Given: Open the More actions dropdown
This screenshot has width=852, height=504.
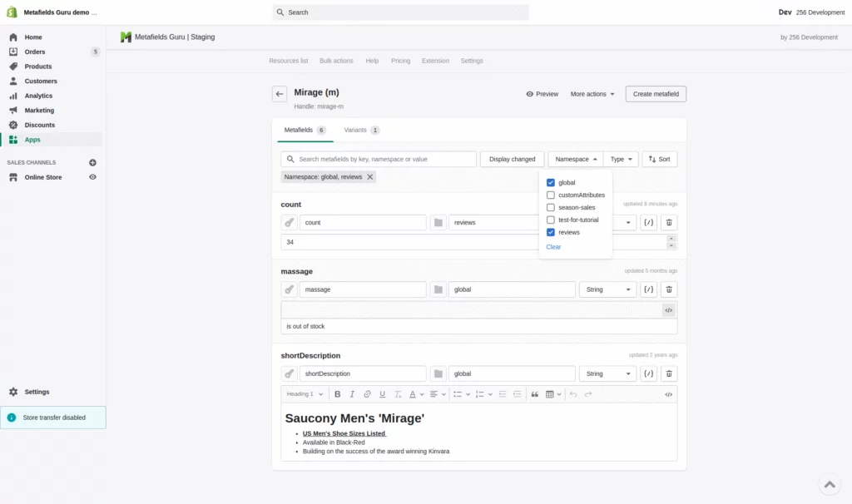Looking at the screenshot, I should [x=592, y=94].
